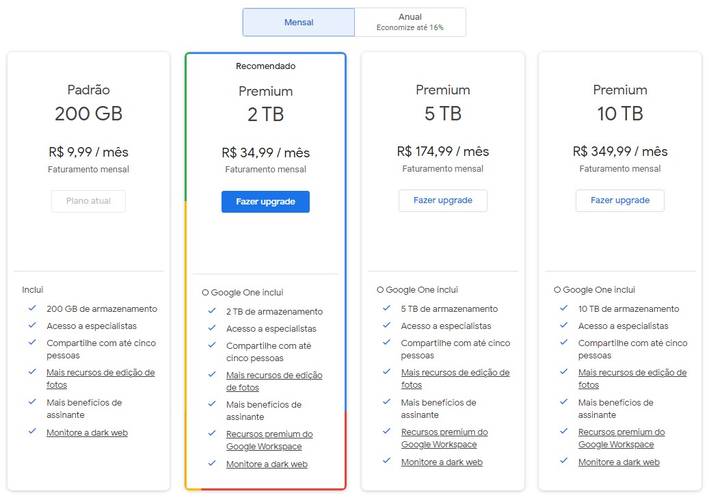709x500 pixels.
Task: Click Inclui label in 200 GB plan
Action: click(x=33, y=290)
